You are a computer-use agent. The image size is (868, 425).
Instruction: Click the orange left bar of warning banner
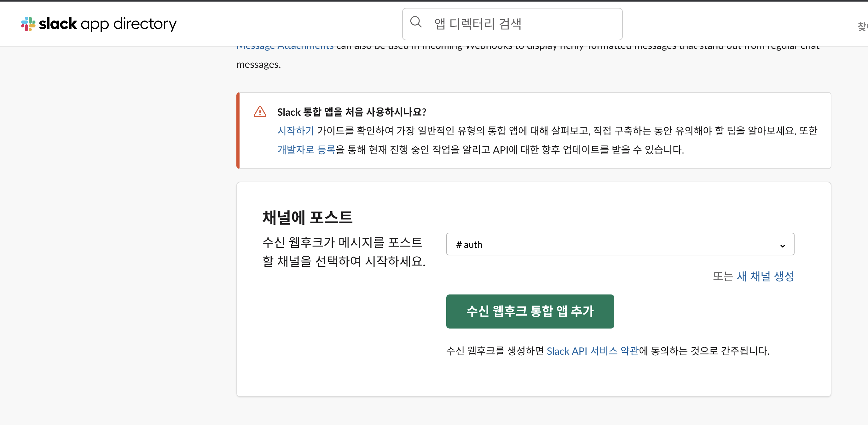(x=238, y=131)
